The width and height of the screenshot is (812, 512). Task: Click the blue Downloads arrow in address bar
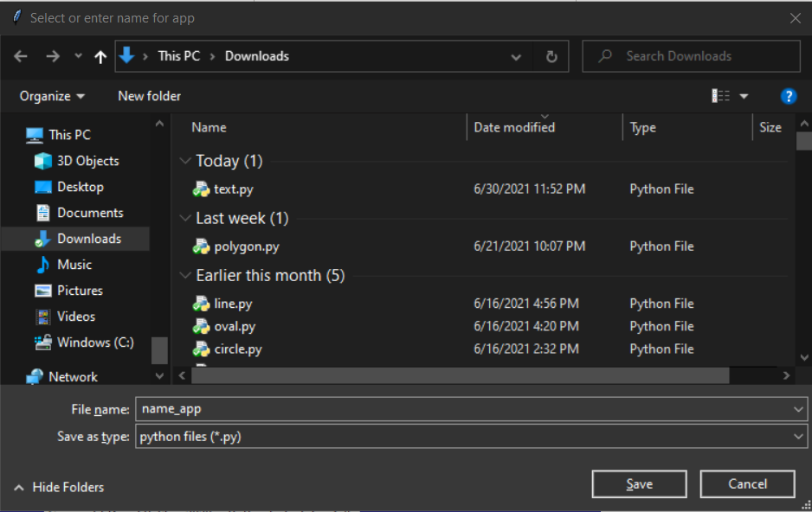(127, 55)
